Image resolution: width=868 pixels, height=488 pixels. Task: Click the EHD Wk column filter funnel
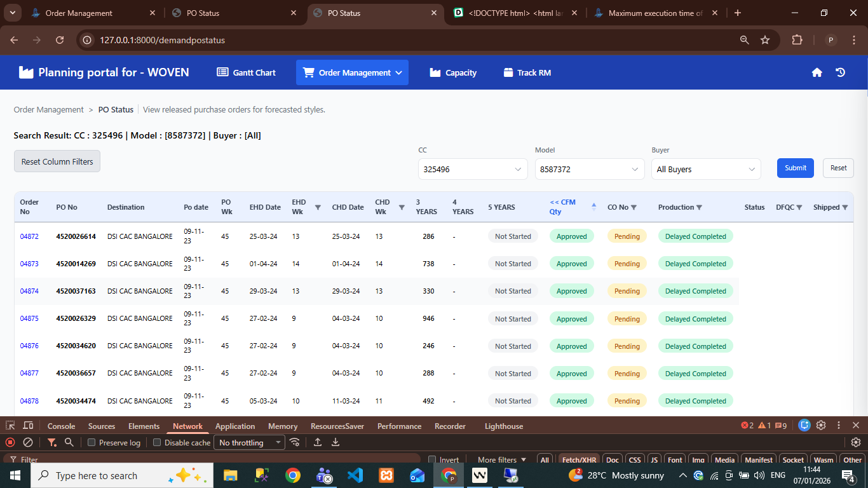point(318,207)
